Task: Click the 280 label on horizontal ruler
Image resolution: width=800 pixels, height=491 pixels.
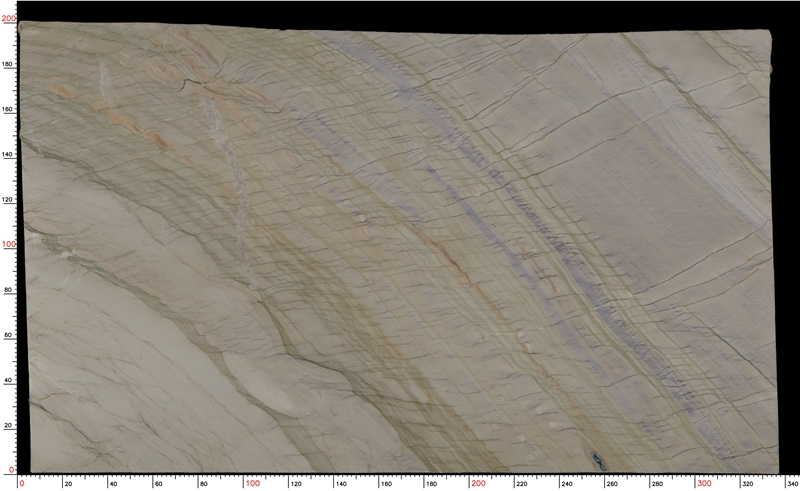Action: point(657,483)
